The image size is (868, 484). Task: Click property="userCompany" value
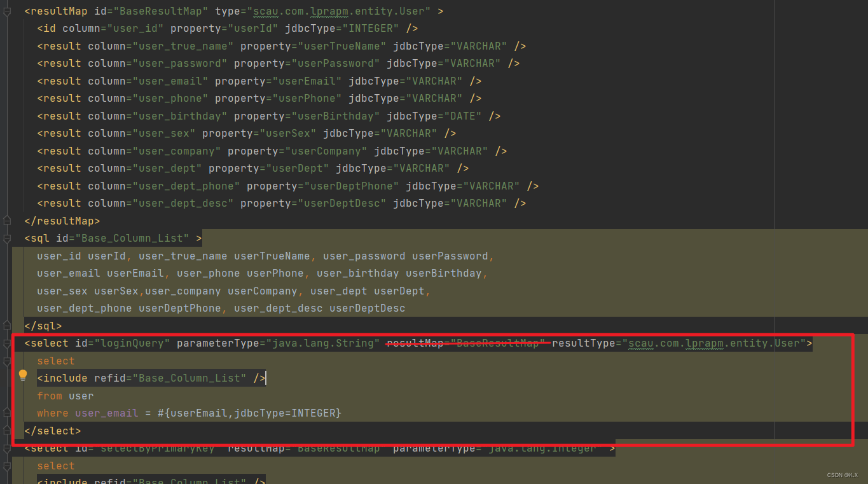click(298, 151)
